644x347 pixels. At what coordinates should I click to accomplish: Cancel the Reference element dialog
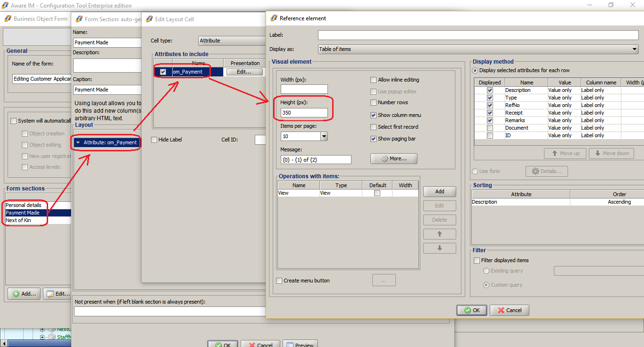(x=509, y=310)
